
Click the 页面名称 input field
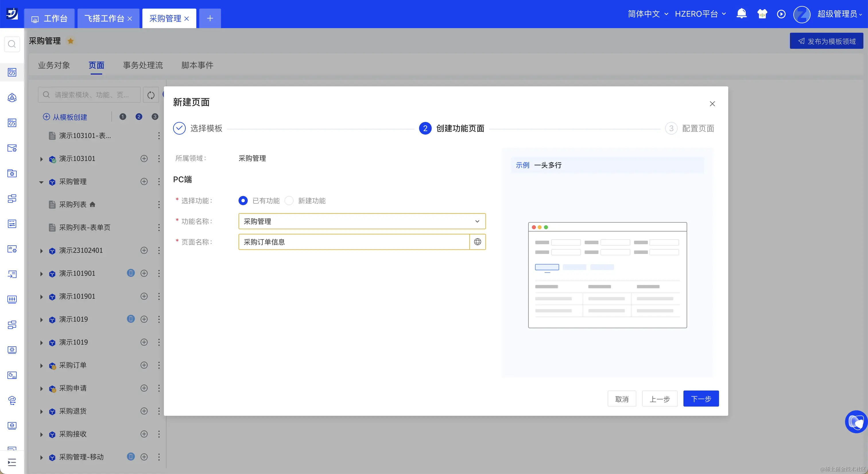[354, 242]
